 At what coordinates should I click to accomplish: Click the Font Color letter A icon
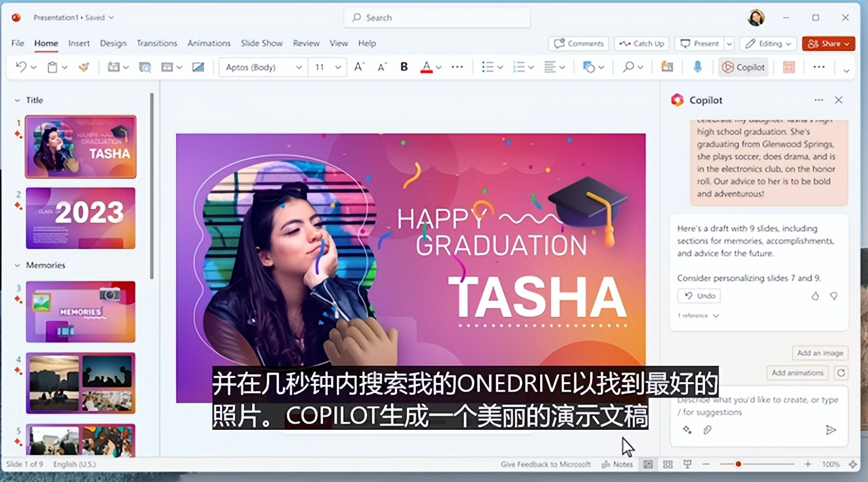pos(426,67)
